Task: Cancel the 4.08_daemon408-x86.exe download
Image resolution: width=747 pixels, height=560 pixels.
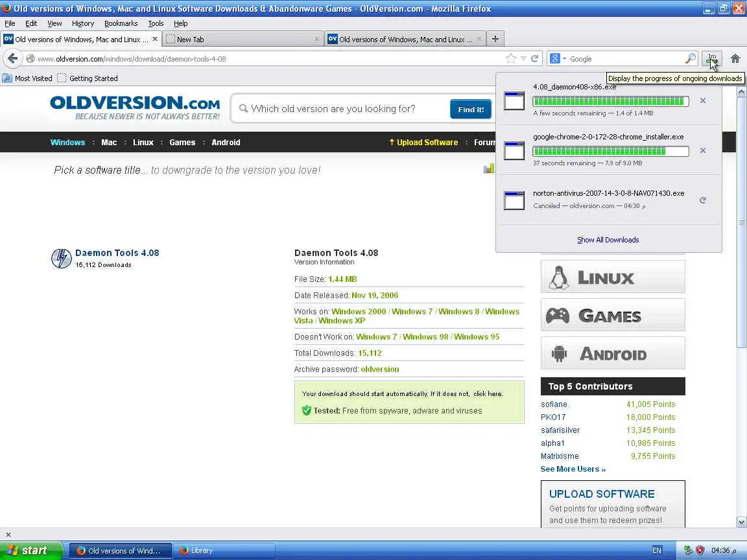Action: pos(703,100)
